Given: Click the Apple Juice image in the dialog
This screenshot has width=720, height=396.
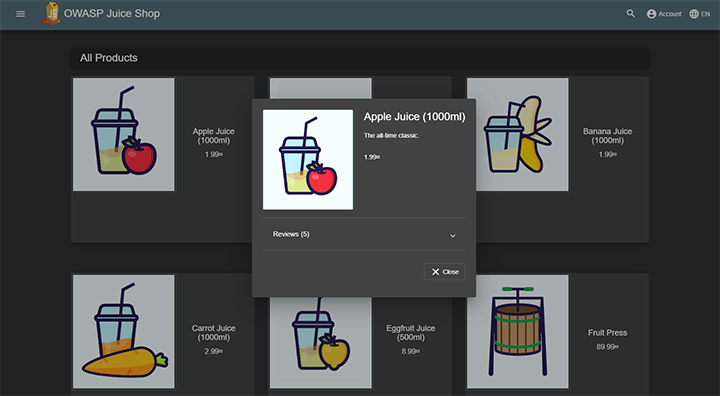Looking at the screenshot, I should pyautogui.click(x=308, y=159).
